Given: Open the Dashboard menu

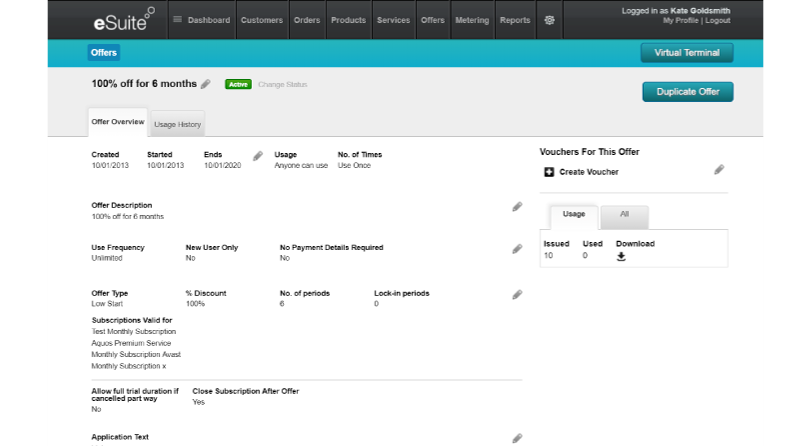Looking at the screenshot, I should (x=202, y=20).
